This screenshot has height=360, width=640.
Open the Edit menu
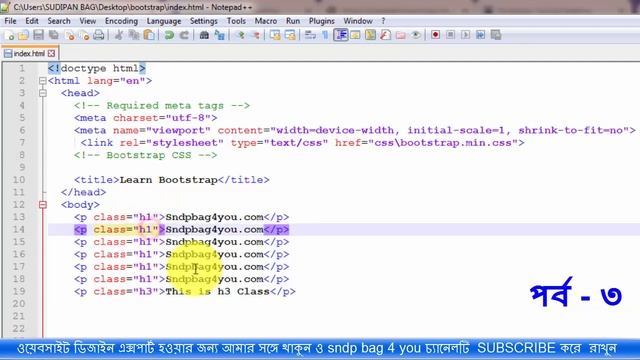[x=32, y=21]
